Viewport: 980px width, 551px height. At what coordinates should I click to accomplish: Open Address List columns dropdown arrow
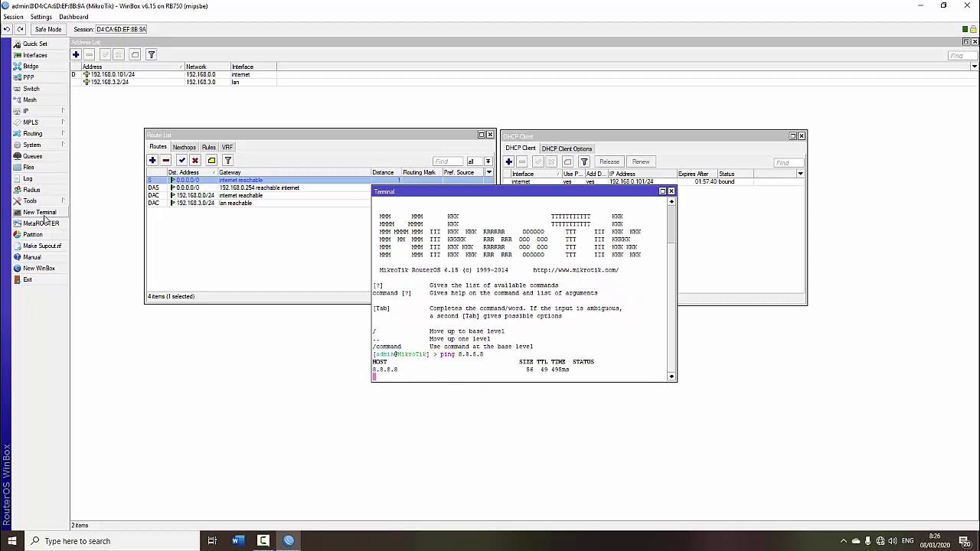pyautogui.click(x=974, y=67)
